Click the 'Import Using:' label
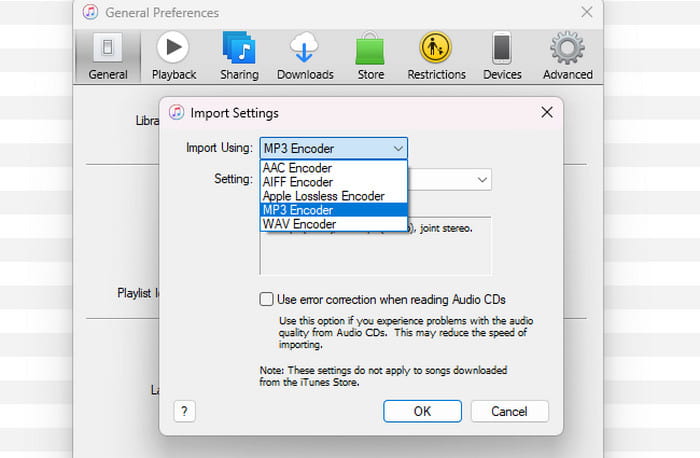The width and height of the screenshot is (700, 458). [x=219, y=148]
